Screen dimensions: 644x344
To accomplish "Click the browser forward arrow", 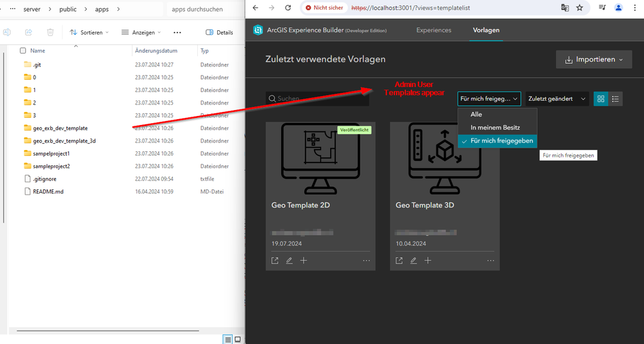I will pos(271,8).
